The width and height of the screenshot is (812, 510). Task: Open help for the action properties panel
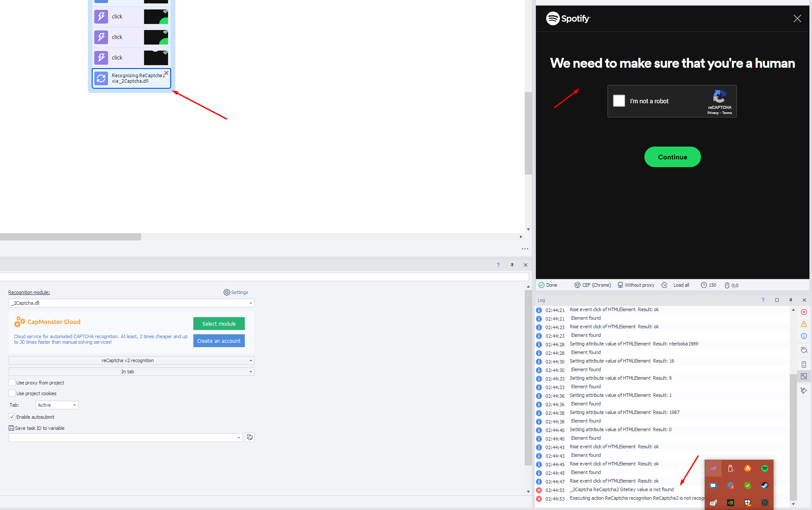click(498, 265)
